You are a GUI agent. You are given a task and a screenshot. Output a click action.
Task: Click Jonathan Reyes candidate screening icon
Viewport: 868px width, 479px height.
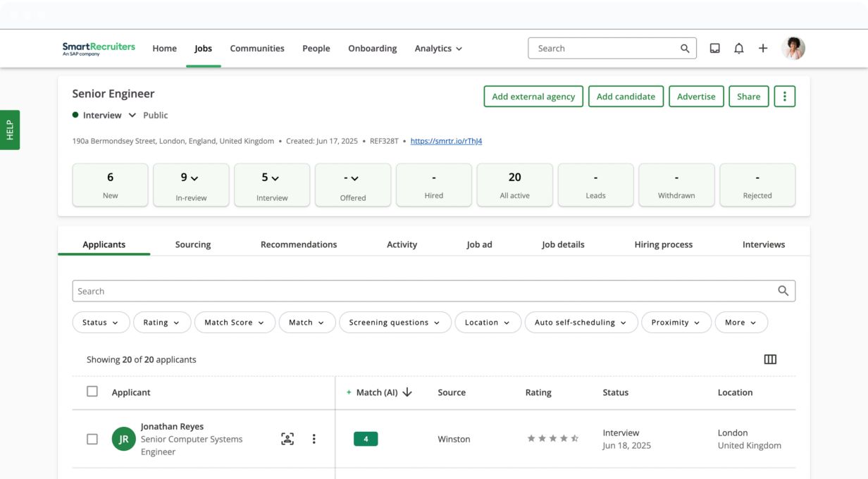pyautogui.click(x=287, y=439)
